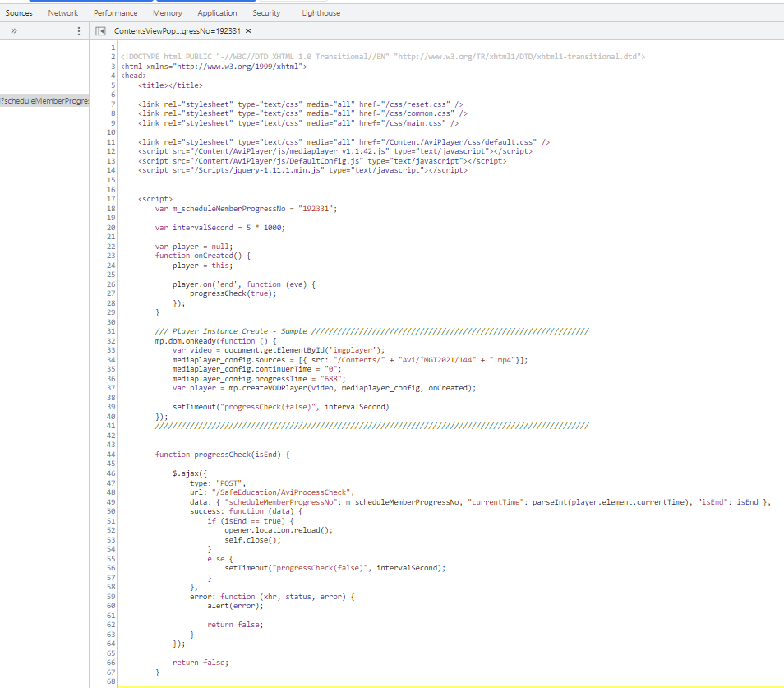
Task: Toggle the navigator sidebar panel icon
Action: point(100,31)
